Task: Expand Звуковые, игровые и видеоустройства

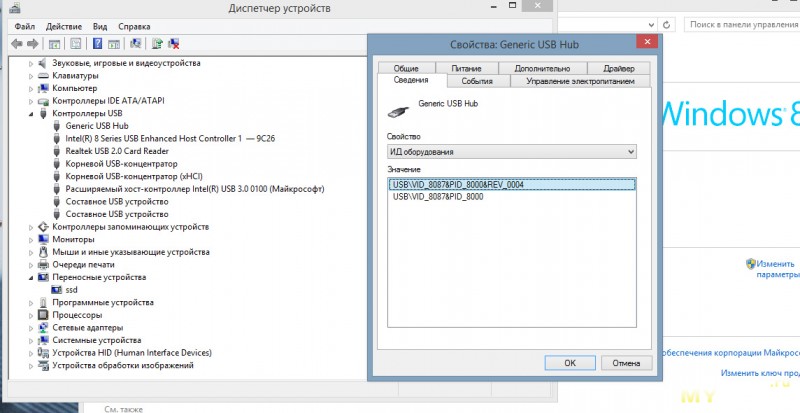Action: pos(31,63)
